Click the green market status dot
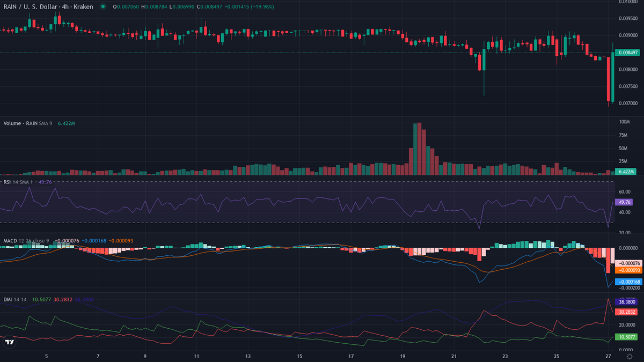 point(103,7)
